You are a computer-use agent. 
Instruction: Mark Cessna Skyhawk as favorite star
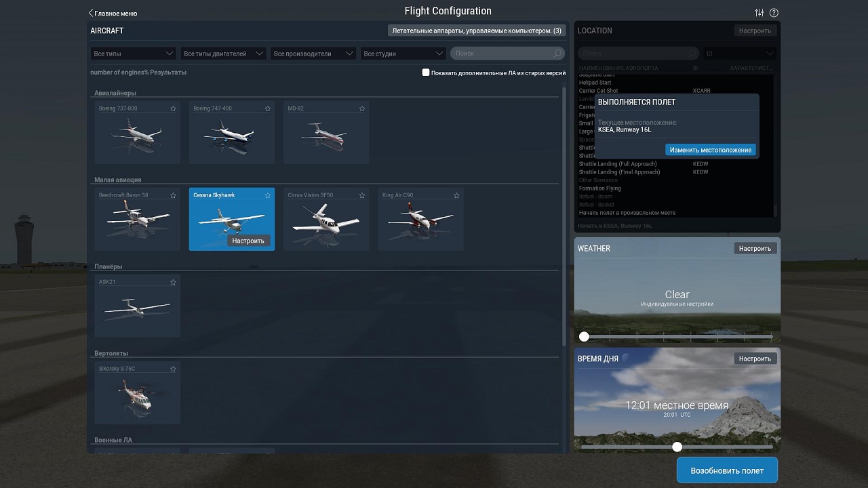click(x=268, y=195)
